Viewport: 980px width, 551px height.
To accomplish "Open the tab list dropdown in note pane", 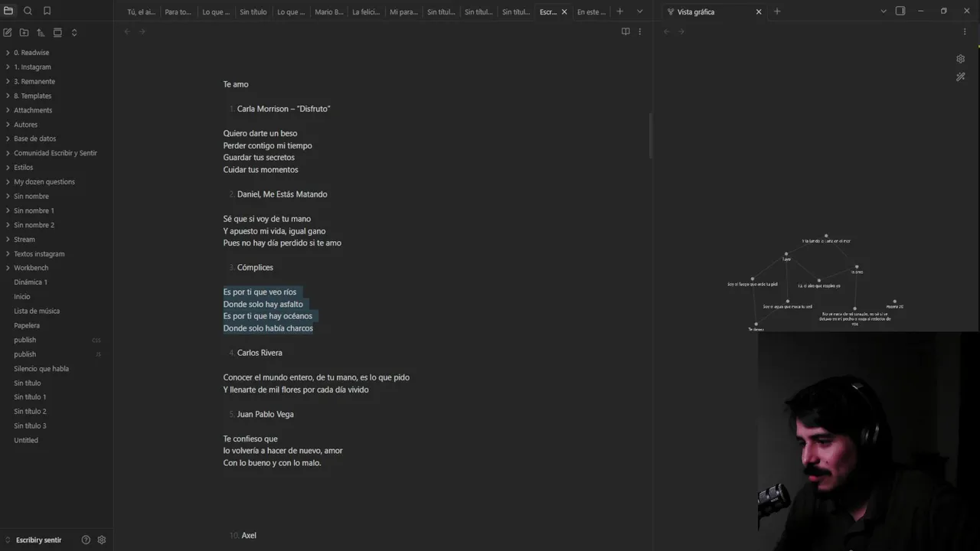I will click(640, 11).
